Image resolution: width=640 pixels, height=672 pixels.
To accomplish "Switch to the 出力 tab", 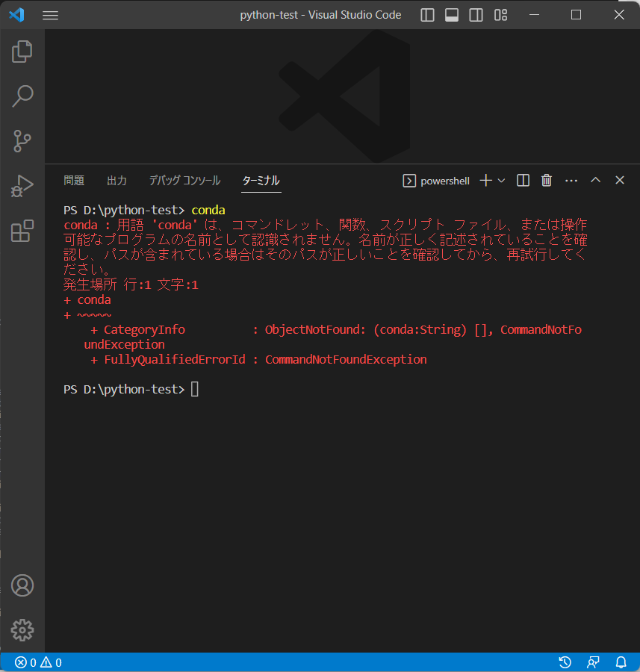I will click(116, 180).
